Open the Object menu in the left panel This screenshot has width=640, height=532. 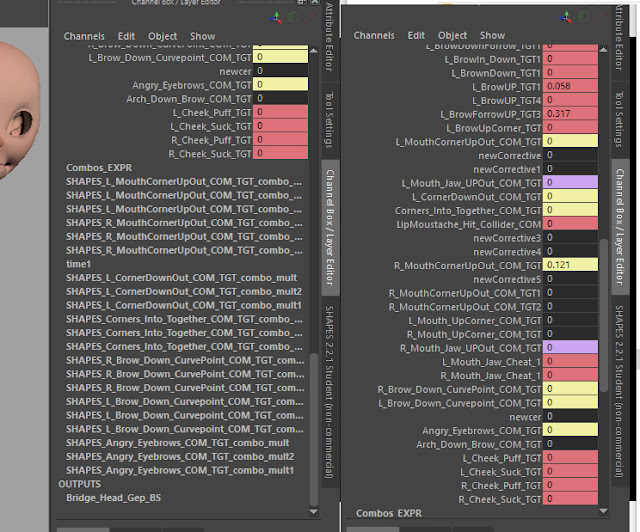tap(162, 36)
